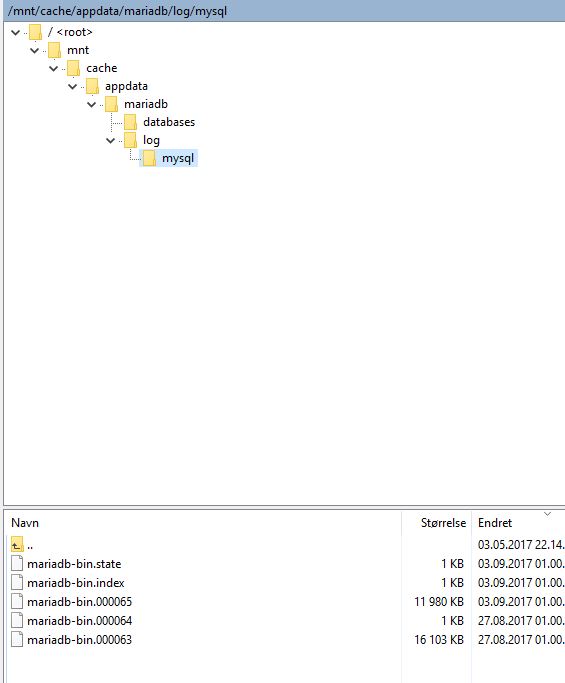
Task: Collapse the mariadb folder node
Action: click(x=91, y=105)
